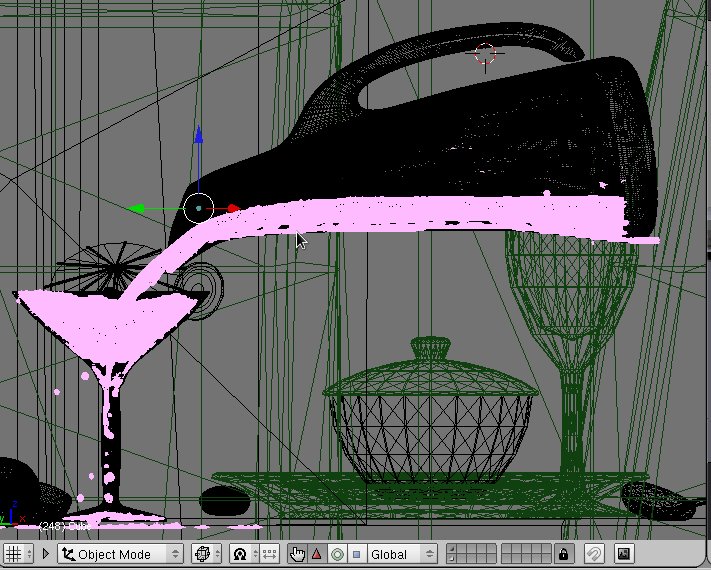Click the green Y-axis manipulator arrow
This screenshot has width=711, height=570.
(x=136, y=209)
